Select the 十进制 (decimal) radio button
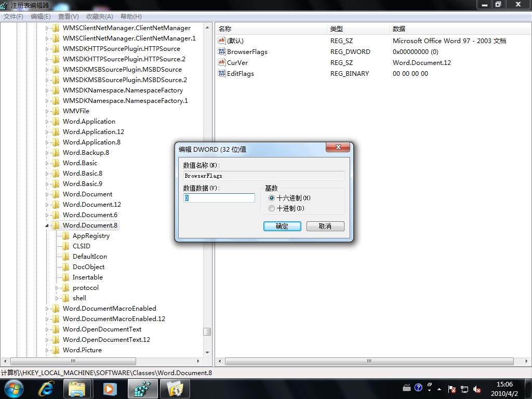Viewport: 532px width, 399px height. [271, 208]
